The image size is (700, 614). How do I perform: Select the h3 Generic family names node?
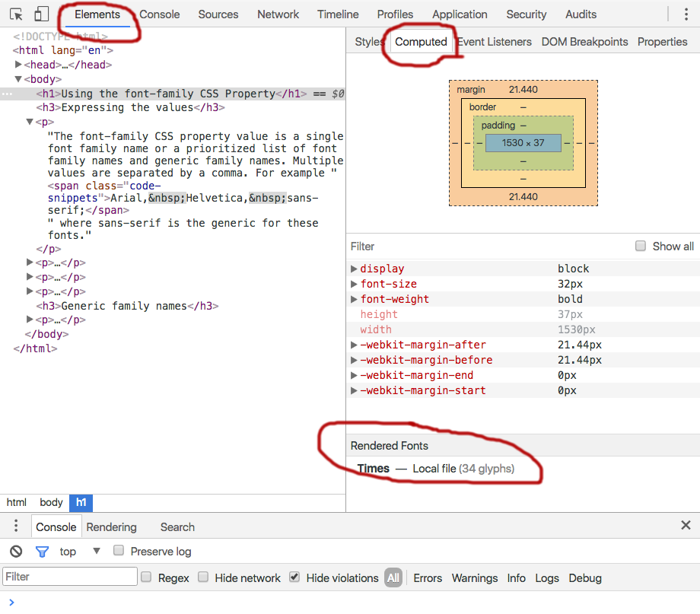point(127,306)
